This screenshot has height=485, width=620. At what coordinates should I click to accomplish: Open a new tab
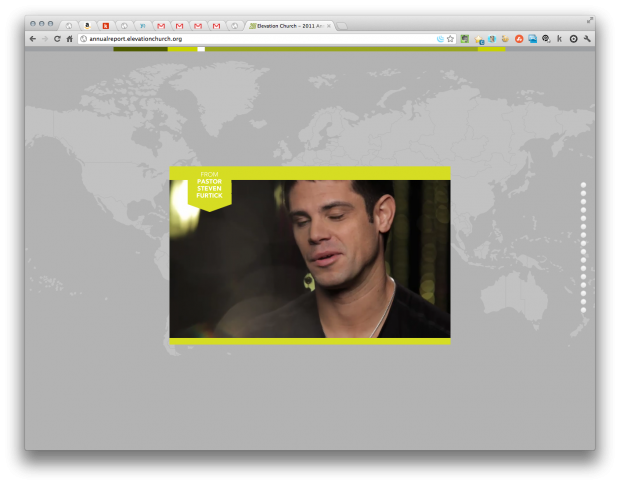click(x=342, y=26)
